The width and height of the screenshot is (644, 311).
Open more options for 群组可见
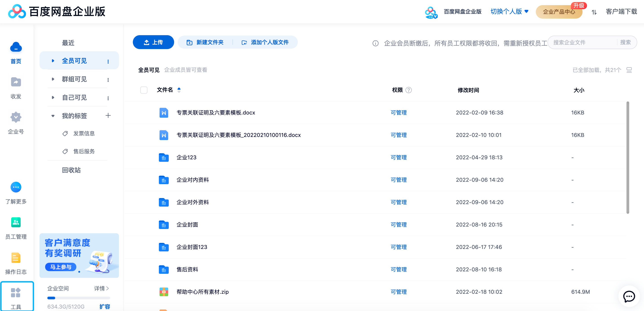click(108, 80)
